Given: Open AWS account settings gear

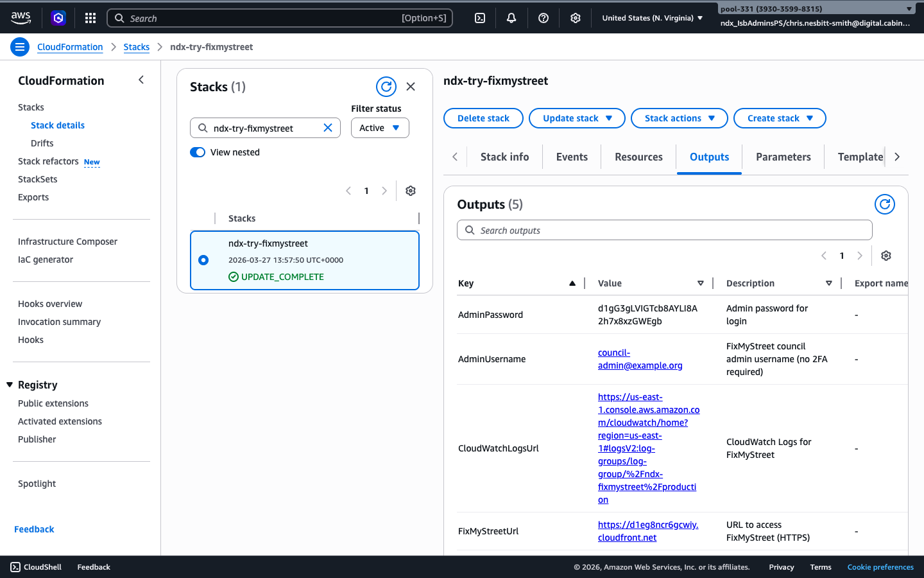Looking at the screenshot, I should point(575,17).
